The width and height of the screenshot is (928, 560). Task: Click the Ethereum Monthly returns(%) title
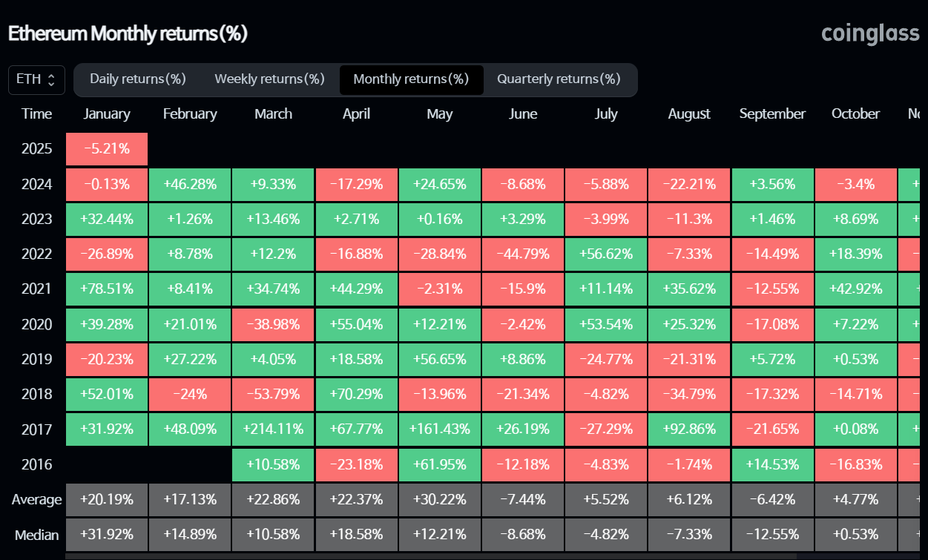pos(128,34)
